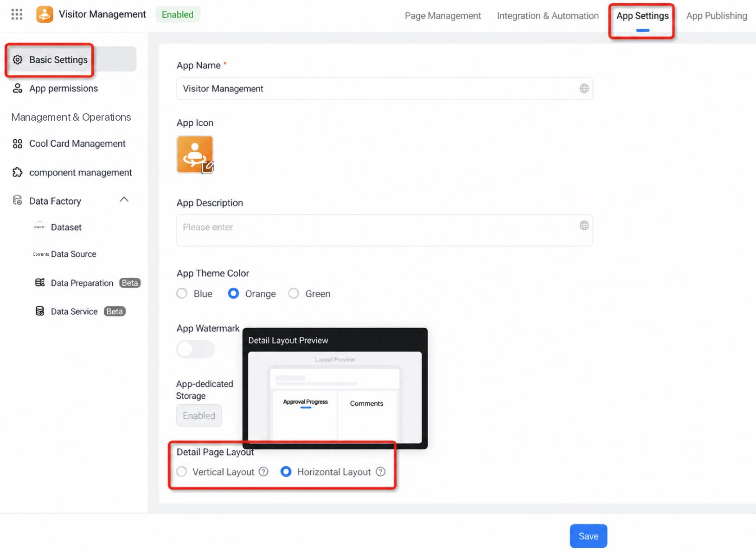Click the blue Save button
The height and width of the screenshot is (557, 756).
[588, 536]
